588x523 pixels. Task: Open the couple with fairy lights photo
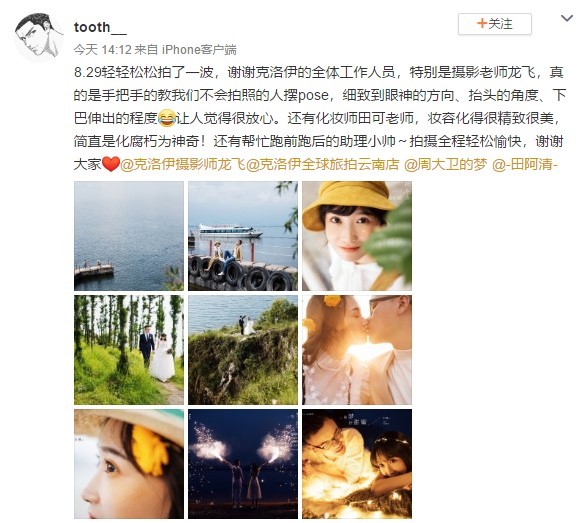point(357,464)
